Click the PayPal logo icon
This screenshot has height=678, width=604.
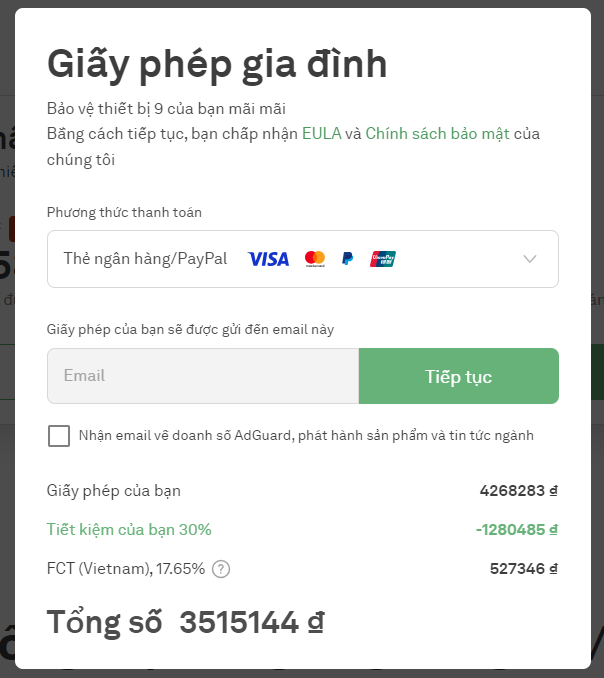point(347,259)
